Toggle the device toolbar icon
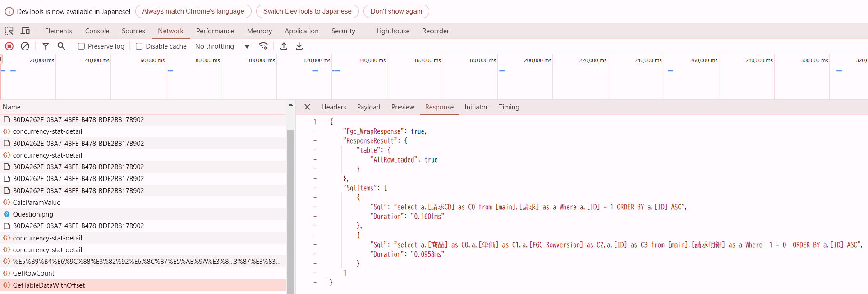This screenshot has width=868, height=294. (x=25, y=31)
